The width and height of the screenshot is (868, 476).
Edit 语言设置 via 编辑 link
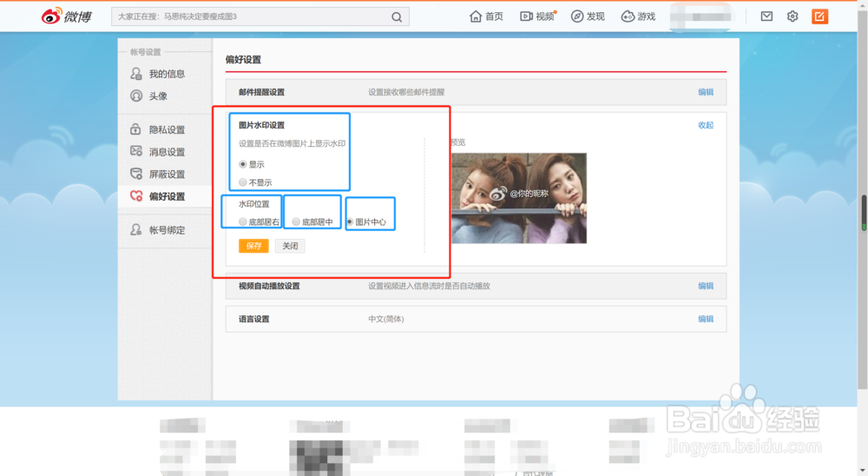pyautogui.click(x=705, y=319)
